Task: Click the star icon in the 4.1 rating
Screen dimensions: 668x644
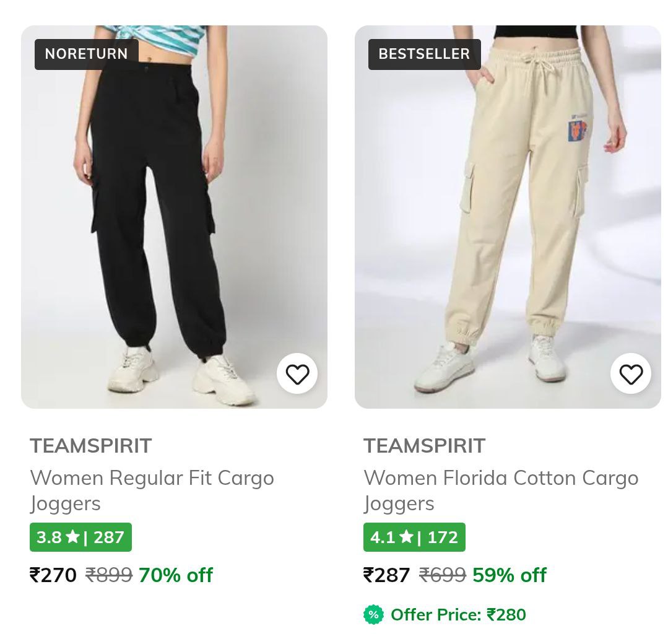Action: click(406, 536)
